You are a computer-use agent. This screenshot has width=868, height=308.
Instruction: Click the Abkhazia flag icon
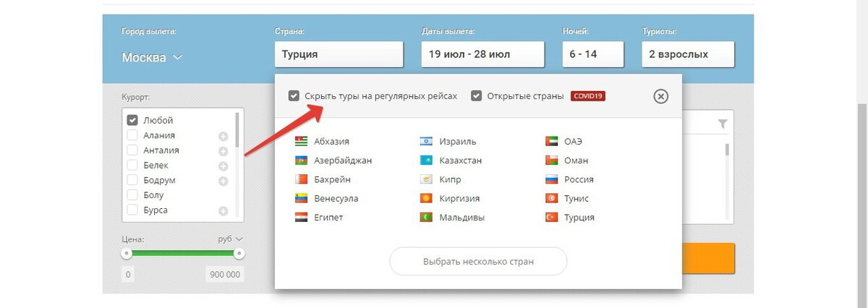(x=302, y=142)
